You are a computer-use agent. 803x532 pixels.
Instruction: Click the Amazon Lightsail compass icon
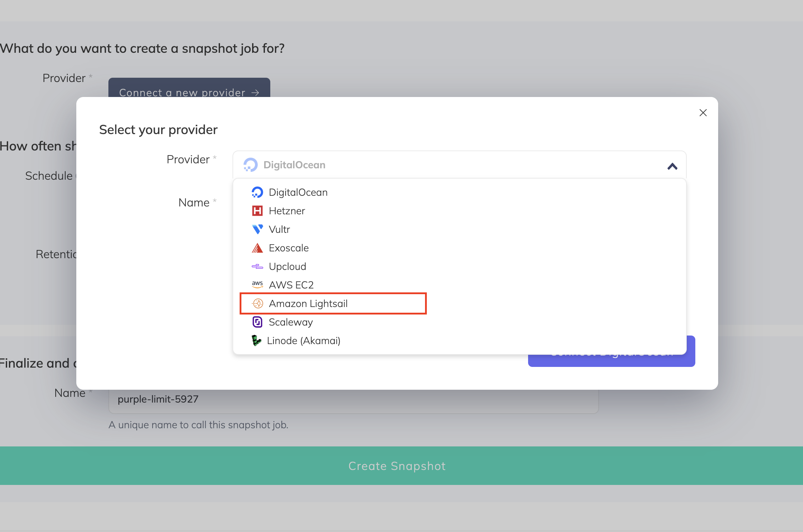[257, 303]
